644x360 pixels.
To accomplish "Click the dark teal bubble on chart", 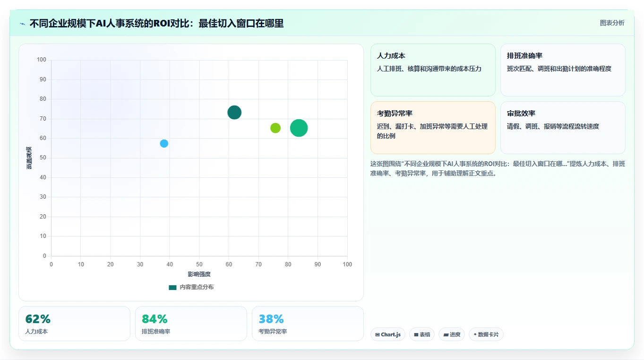I will 234,112.
